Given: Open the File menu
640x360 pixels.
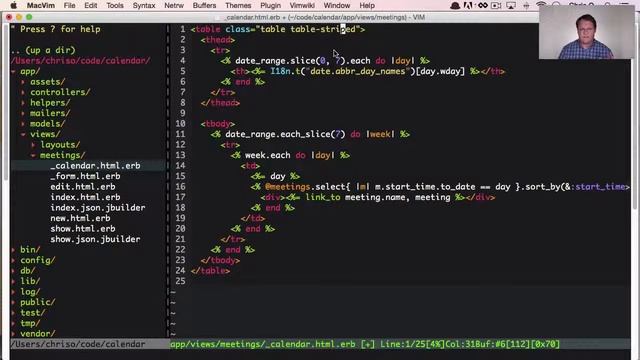Looking at the screenshot, I should (69, 5).
